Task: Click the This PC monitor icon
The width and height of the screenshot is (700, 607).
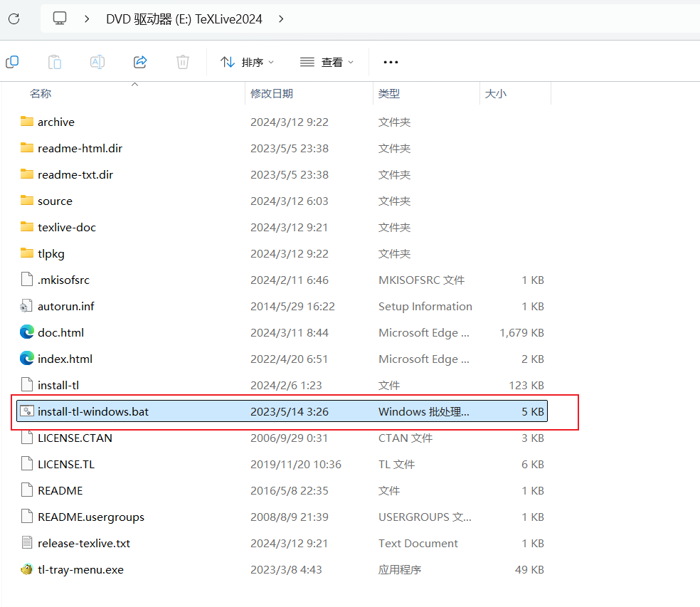Action: point(59,19)
